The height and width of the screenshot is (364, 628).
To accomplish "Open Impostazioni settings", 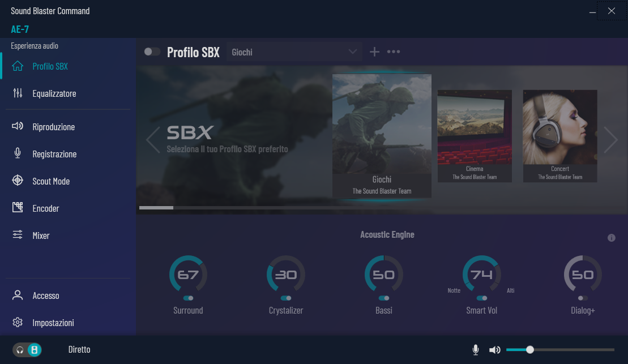I will [53, 323].
